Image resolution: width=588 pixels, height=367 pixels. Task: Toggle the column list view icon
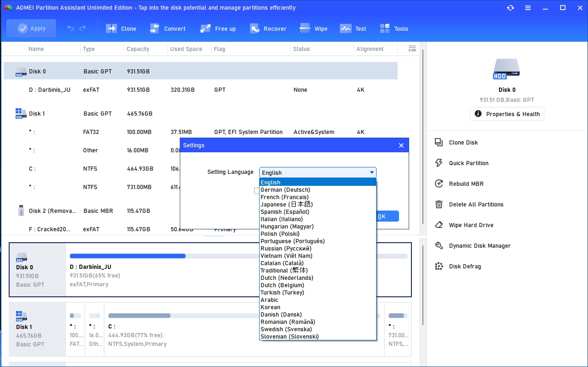(412, 49)
